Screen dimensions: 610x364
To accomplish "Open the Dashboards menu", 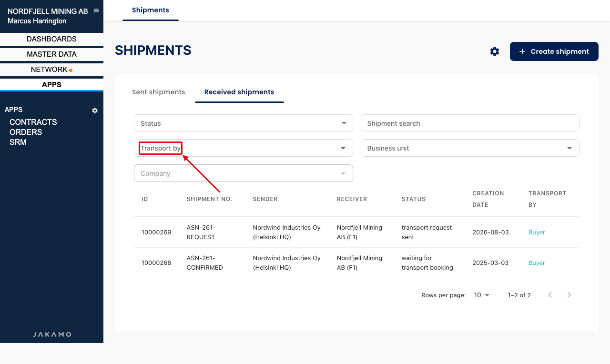I will pyautogui.click(x=51, y=39).
